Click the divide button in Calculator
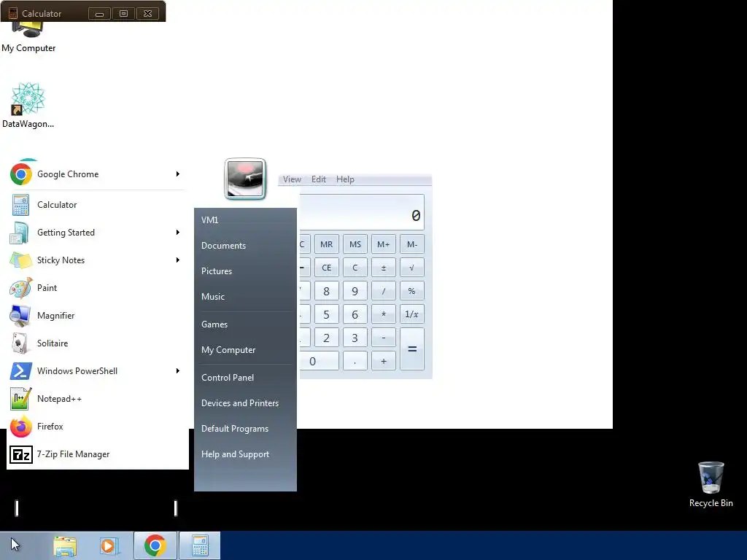 [x=384, y=291]
